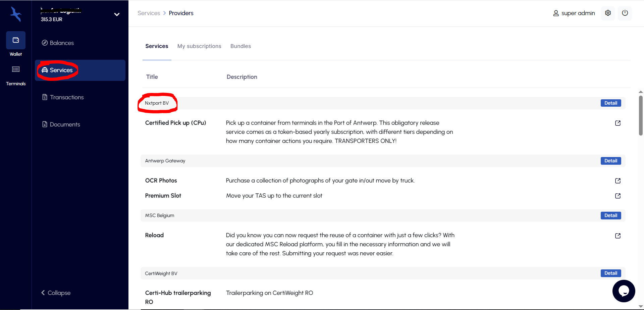Switch to the My subscriptions tab
The width and height of the screenshot is (644, 310).
tap(199, 46)
